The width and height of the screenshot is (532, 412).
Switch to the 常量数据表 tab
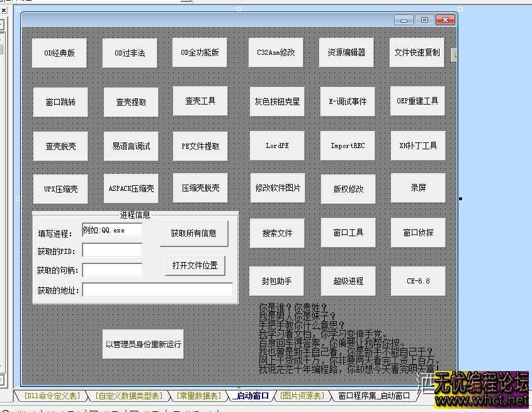click(199, 396)
